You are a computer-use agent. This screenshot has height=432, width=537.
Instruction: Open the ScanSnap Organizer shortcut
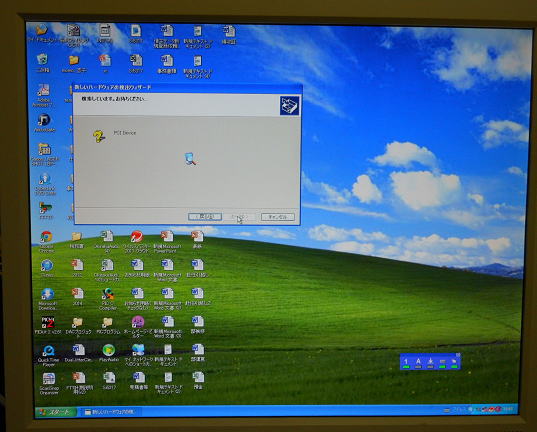[x=49, y=379]
